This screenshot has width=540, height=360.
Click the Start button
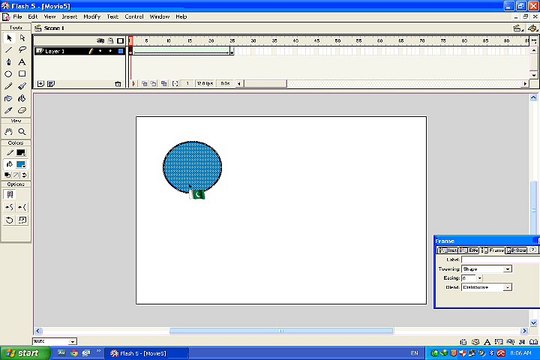pos(25,353)
